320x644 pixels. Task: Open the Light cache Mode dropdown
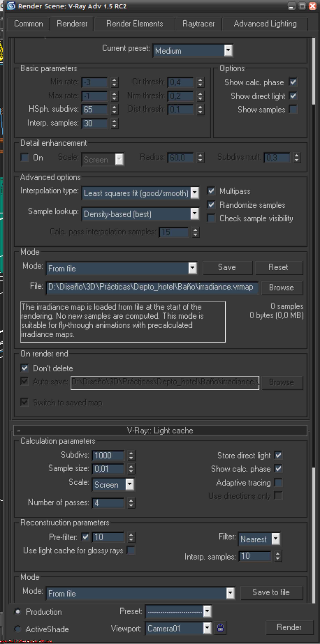[140, 593]
